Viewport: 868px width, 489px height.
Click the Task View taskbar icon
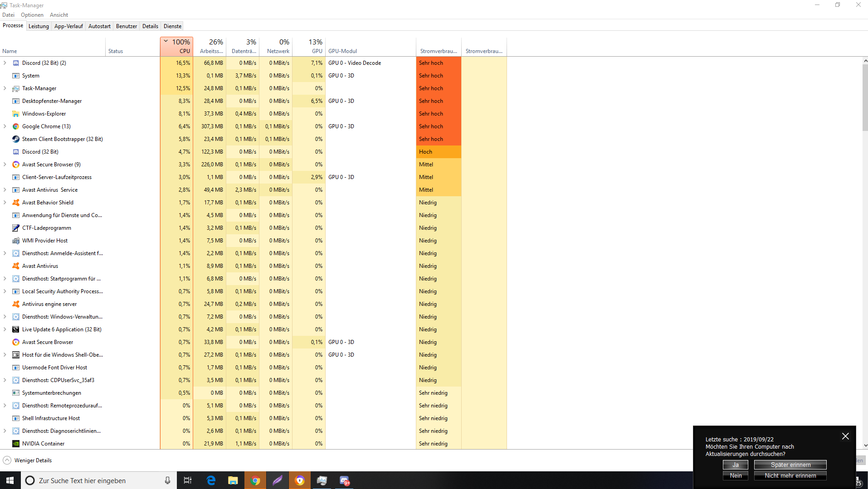coord(188,480)
